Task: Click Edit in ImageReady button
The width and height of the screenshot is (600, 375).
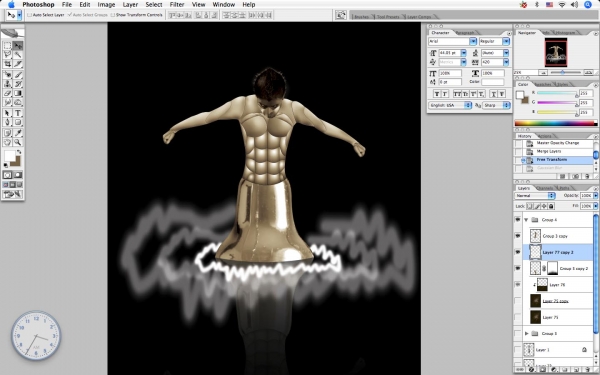Action: 13,194
